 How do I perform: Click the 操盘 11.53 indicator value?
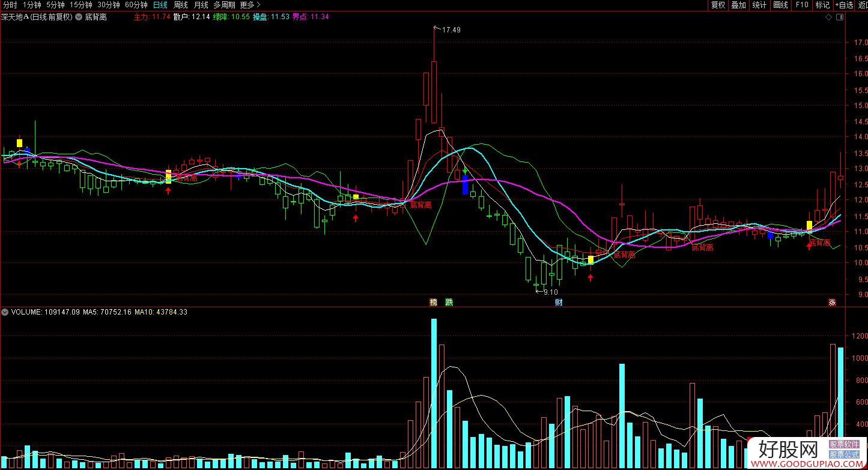coord(271,17)
